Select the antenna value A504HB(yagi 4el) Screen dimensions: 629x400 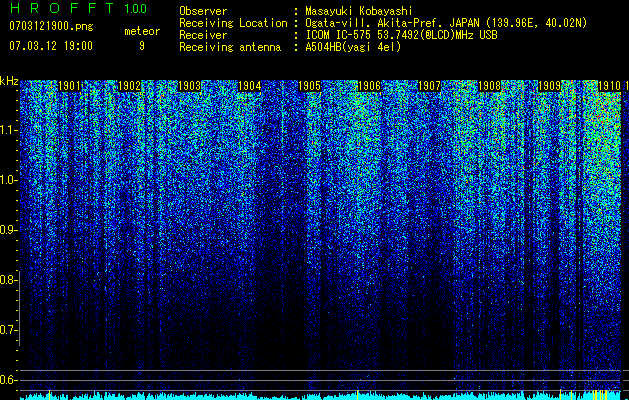coord(353,47)
